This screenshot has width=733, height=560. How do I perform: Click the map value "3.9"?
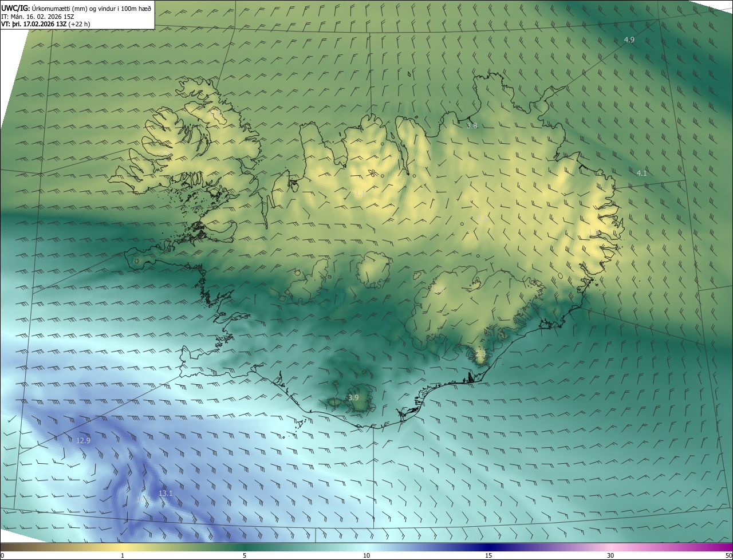coord(353,397)
